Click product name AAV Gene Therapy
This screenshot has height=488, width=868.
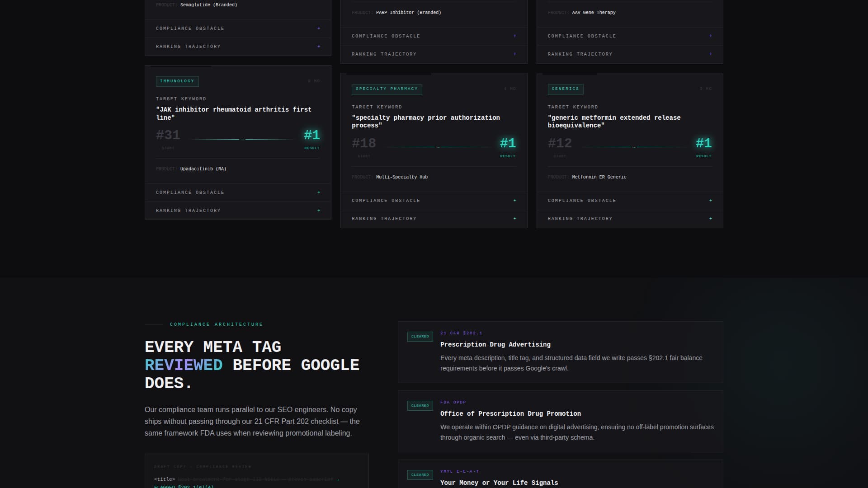pos(594,13)
